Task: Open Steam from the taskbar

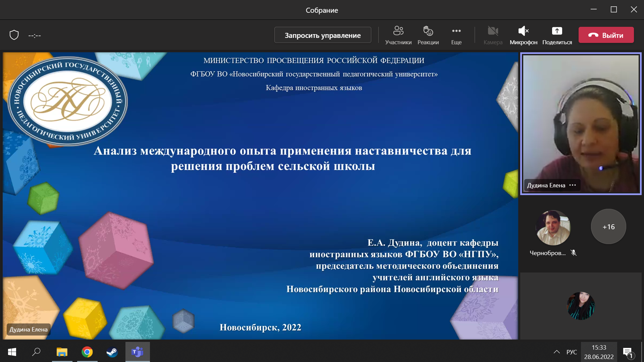Action: pyautogui.click(x=112, y=352)
